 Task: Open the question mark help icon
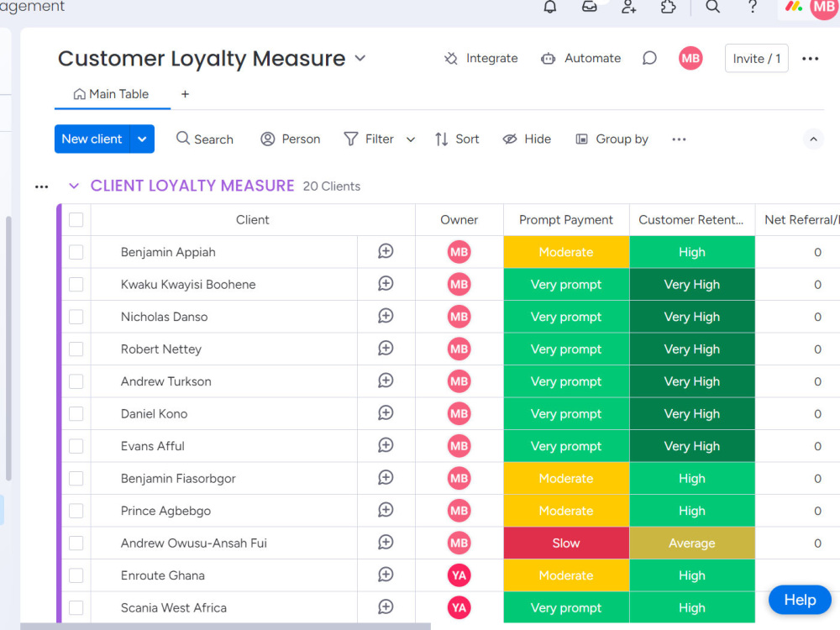[752, 7]
